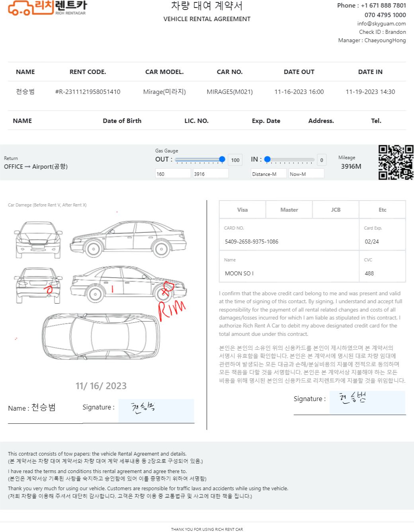Viewport: 414px width, 532px height.
Task: Click the cardholder Name field MOON SO I
Action: click(x=289, y=267)
